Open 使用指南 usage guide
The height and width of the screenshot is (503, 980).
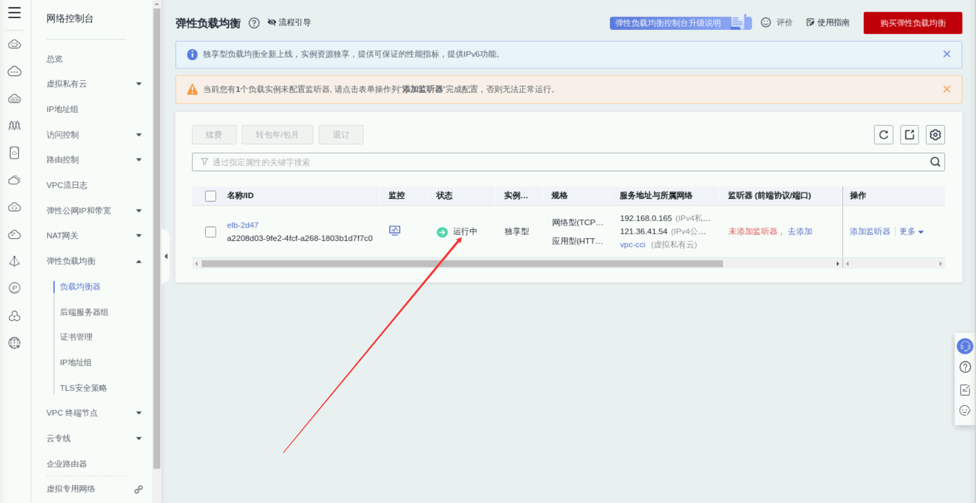(828, 23)
